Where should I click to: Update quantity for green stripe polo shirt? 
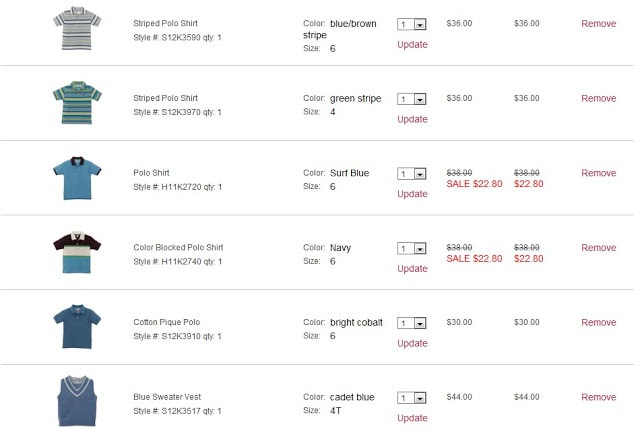click(x=412, y=119)
